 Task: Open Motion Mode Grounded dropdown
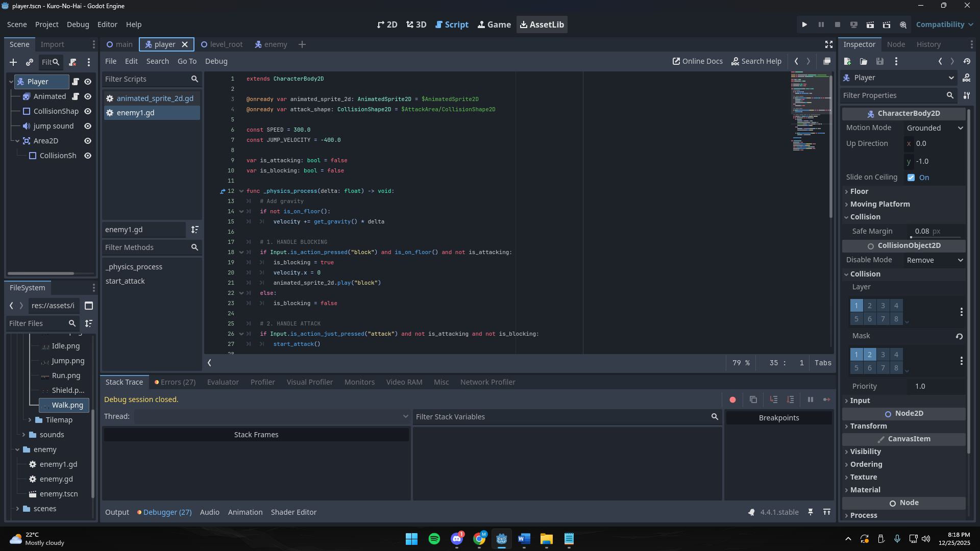[x=935, y=128]
